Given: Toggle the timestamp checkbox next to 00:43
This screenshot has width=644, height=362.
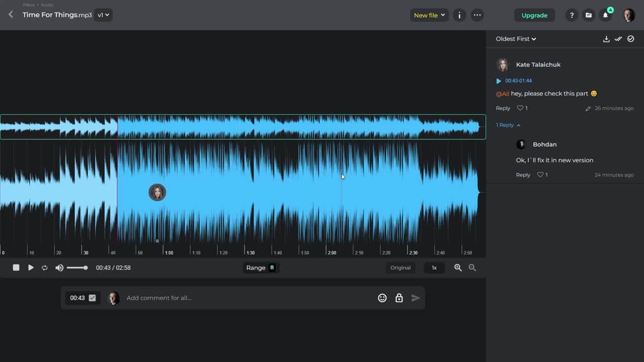Looking at the screenshot, I should click(x=91, y=298).
